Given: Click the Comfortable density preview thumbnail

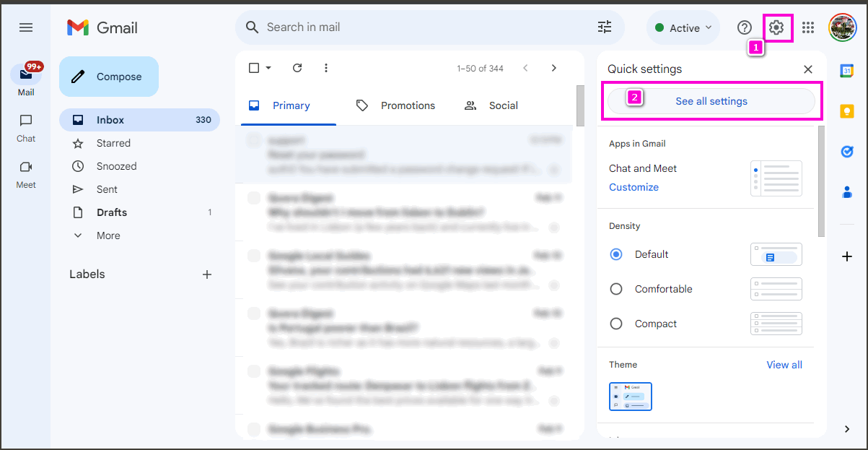Looking at the screenshot, I should point(776,289).
